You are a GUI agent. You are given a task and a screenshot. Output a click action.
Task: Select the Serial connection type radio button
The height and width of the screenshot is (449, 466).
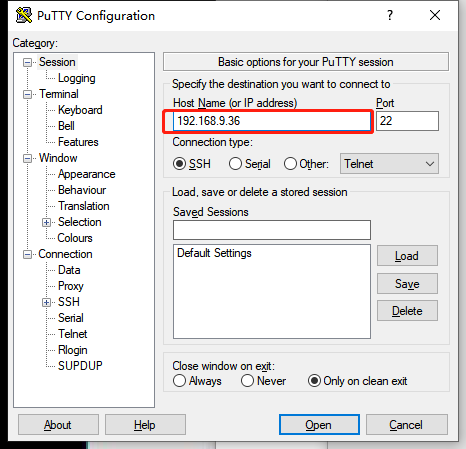click(x=235, y=164)
